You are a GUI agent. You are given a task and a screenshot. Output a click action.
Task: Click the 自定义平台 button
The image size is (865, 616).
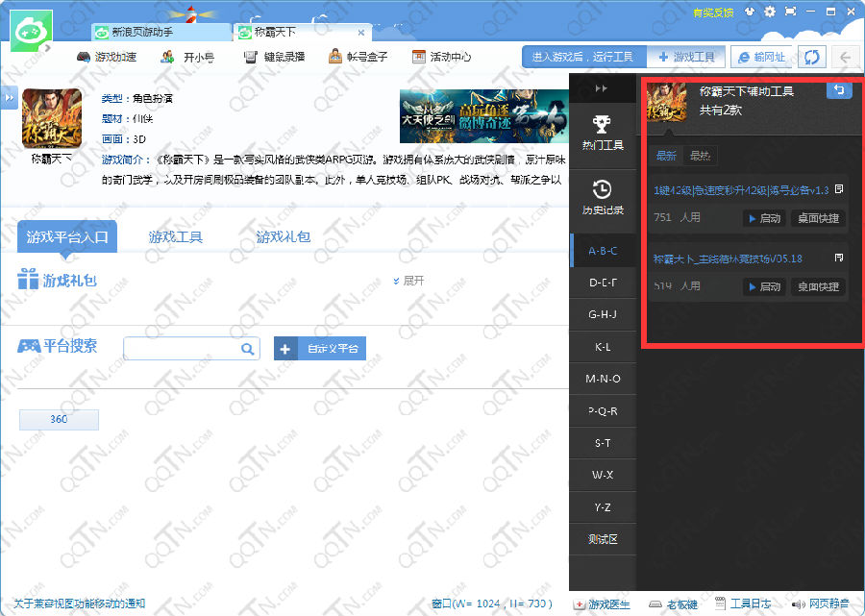[320, 349]
